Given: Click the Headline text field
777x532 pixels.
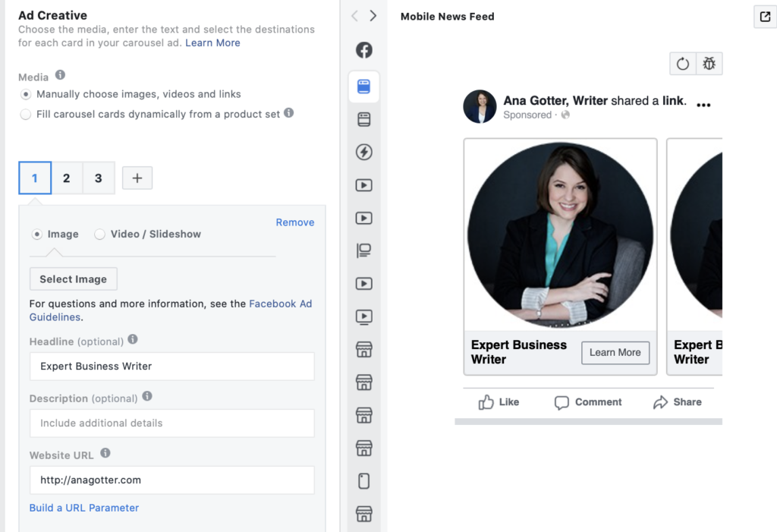Looking at the screenshot, I should (171, 367).
